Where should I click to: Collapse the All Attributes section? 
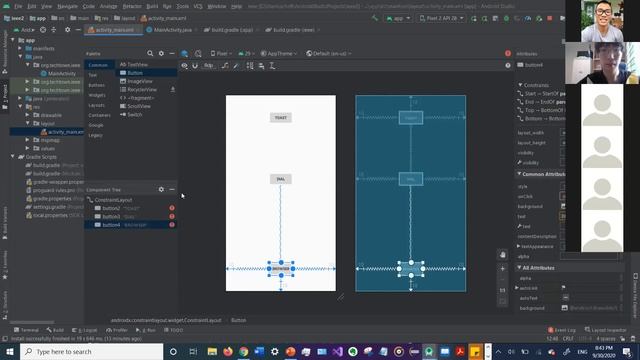click(519, 268)
